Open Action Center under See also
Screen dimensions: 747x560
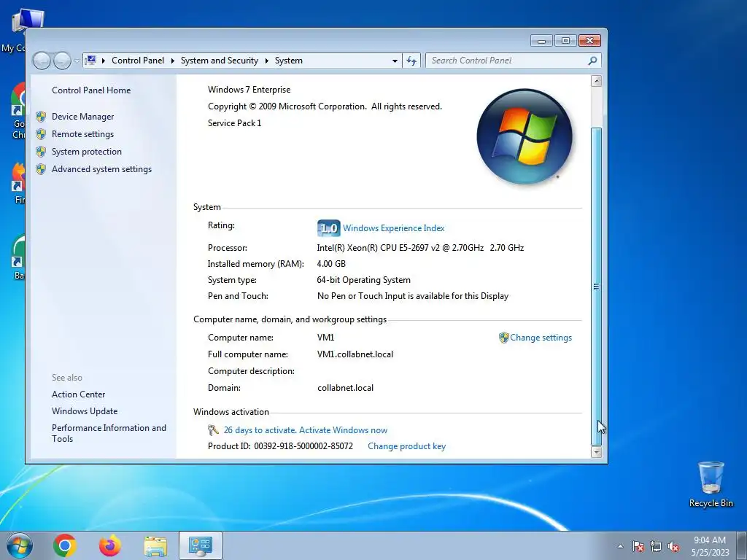click(79, 394)
